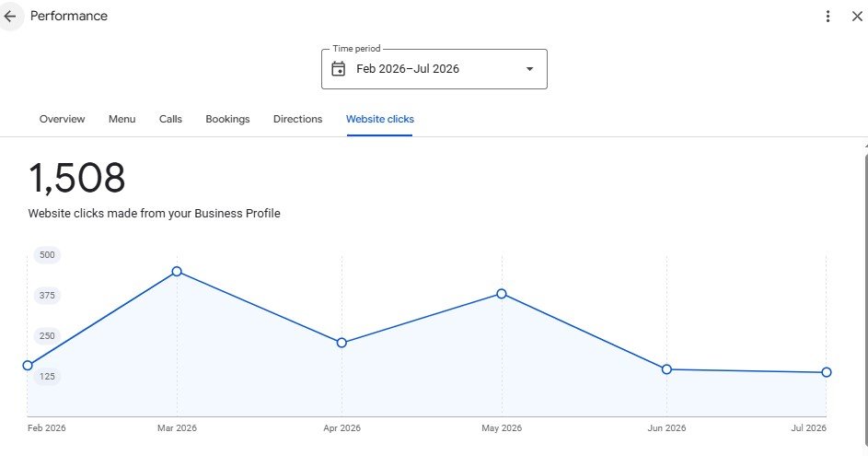
Task: Click the 125 y-axis label
Action: [47, 376]
